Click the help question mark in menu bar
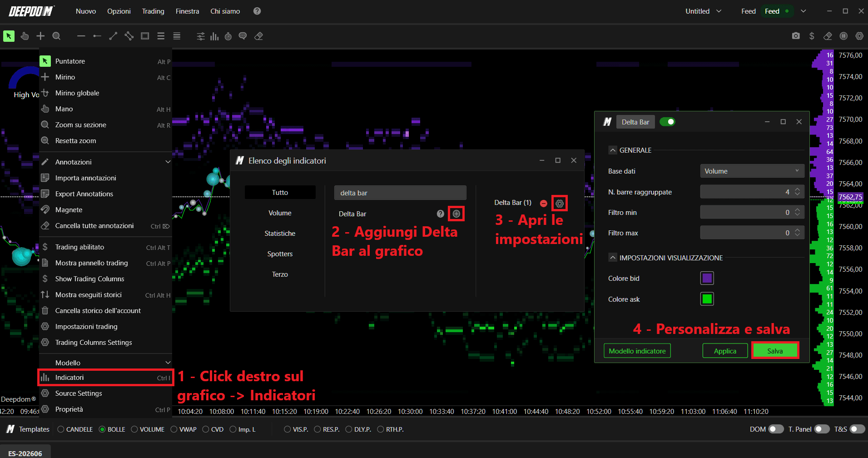 point(257,11)
